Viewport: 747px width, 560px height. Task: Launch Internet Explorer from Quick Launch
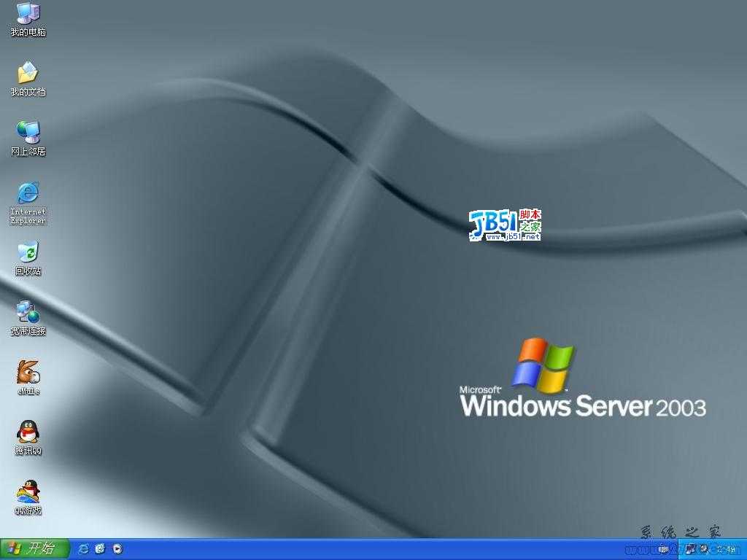(x=83, y=550)
